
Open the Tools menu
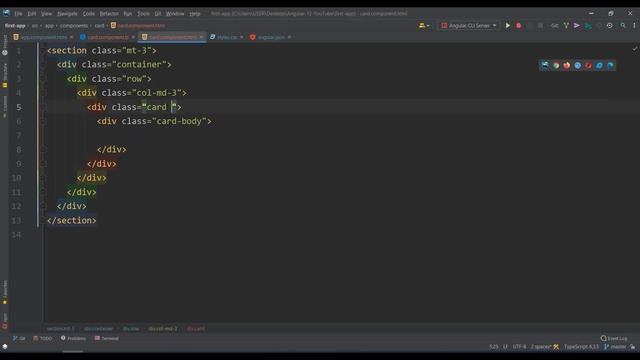tap(143, 13)
